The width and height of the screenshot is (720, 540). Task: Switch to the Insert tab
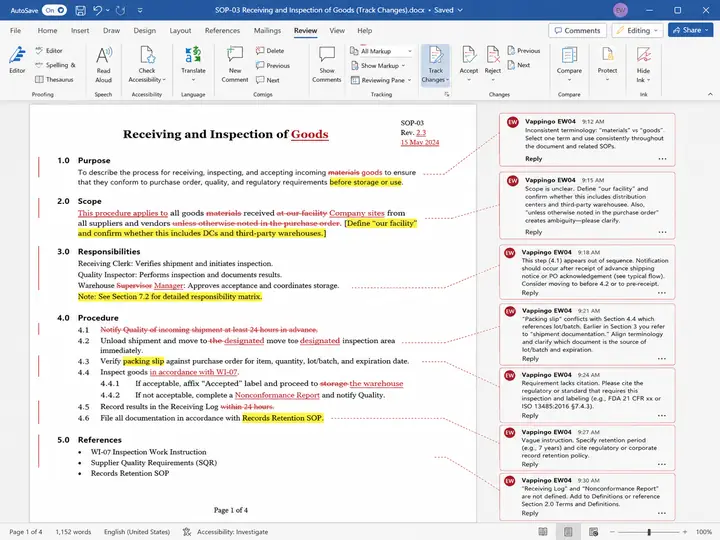tap(80, 30)
